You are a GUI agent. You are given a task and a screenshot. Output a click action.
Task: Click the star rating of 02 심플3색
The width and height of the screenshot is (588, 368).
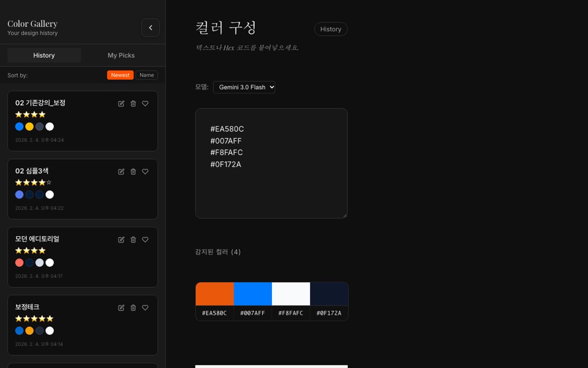click(x=33, y=183)
